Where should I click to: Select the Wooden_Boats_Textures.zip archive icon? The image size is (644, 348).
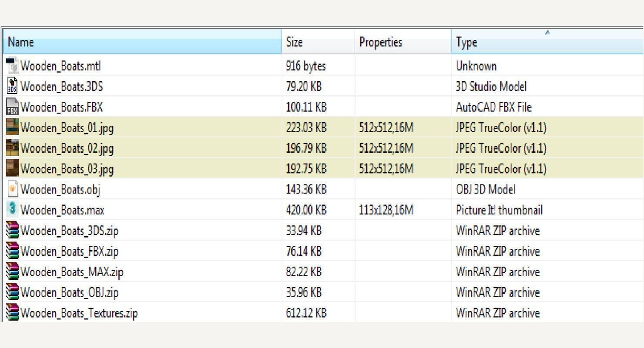[x=13, y=313]
